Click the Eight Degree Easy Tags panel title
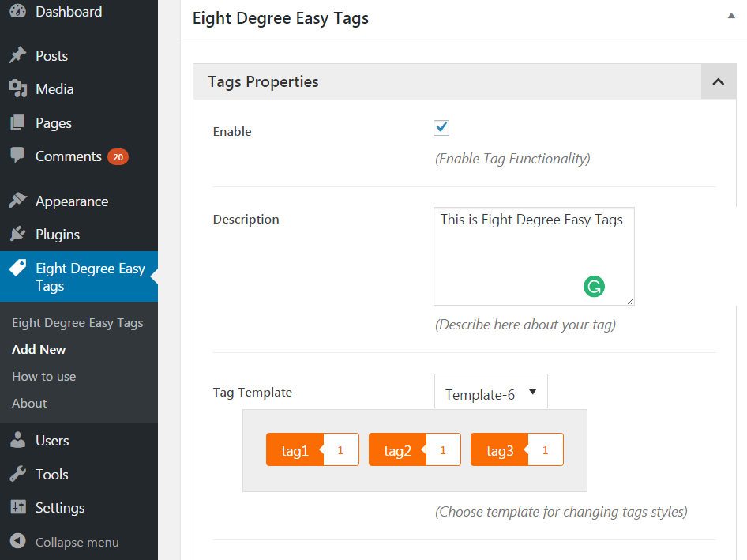Screen dimensions: 747x560 click(280, 18)
